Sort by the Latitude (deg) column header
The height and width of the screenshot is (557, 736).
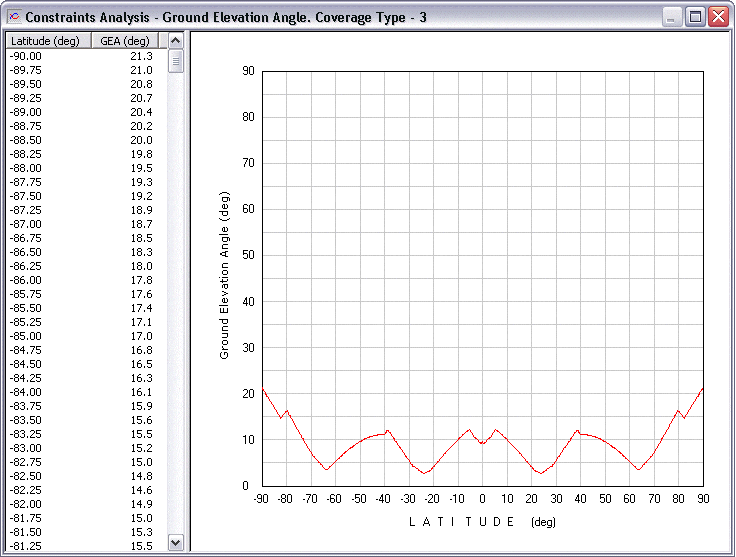pos(47,41)
